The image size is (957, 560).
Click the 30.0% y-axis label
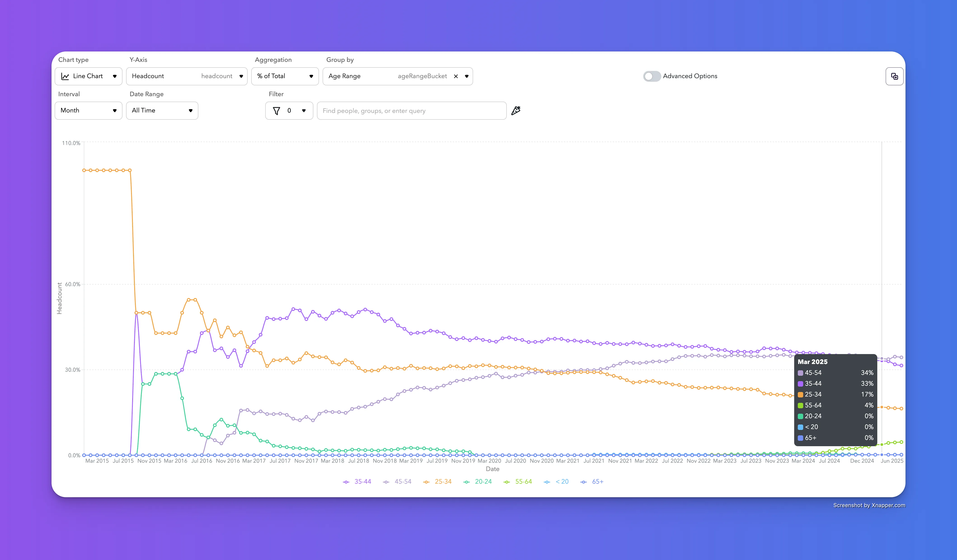point(73,369)
